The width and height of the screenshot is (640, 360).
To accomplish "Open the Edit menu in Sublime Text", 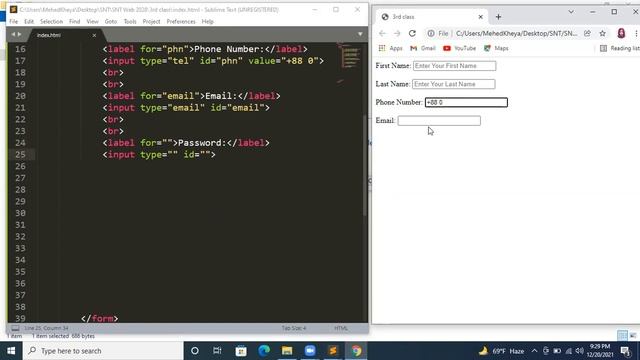I will coord(29,22).
